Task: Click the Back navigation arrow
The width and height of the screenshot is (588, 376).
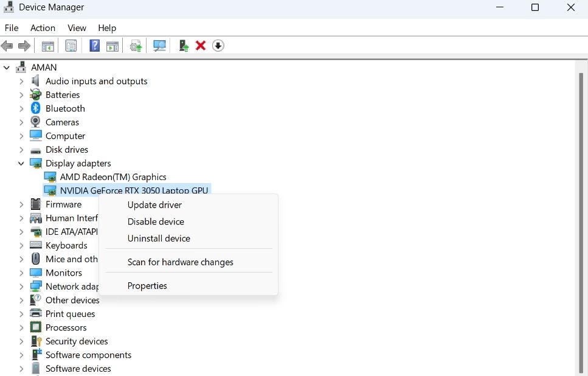Action: point(7,45)
